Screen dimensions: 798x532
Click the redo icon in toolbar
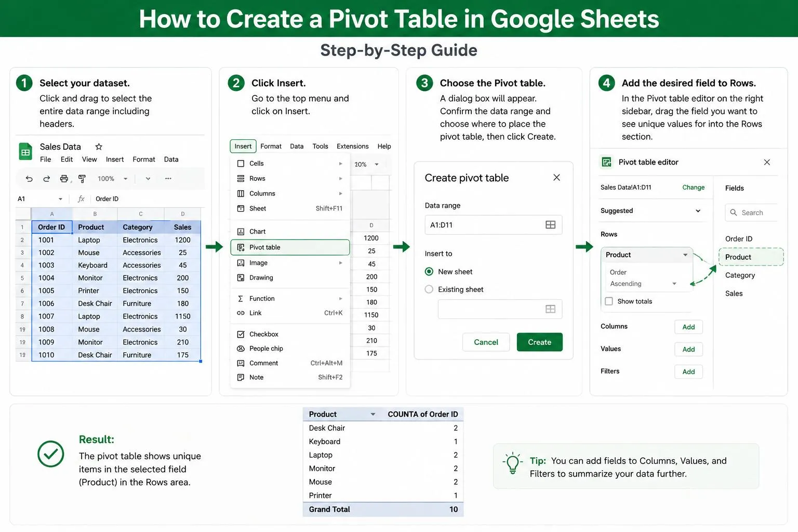pyautogui.click(x=46, y=179)
